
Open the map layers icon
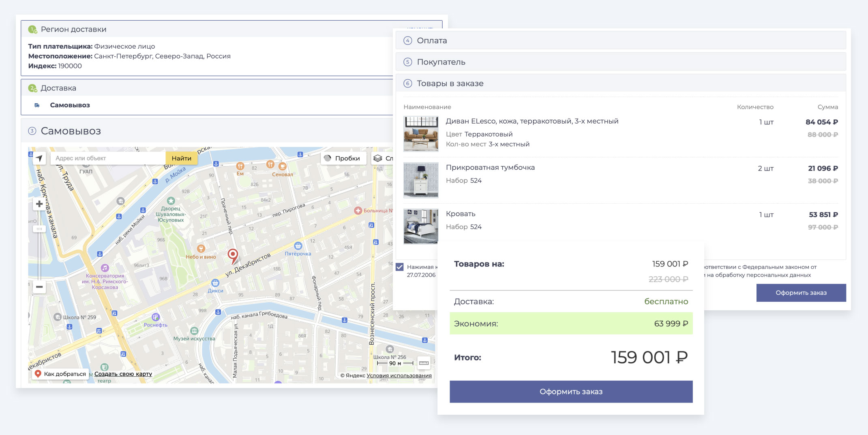click(378, 158)
